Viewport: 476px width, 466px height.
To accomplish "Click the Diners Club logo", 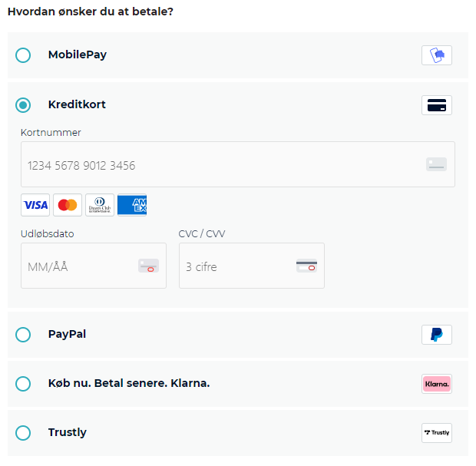I will [x=100, y=205].
